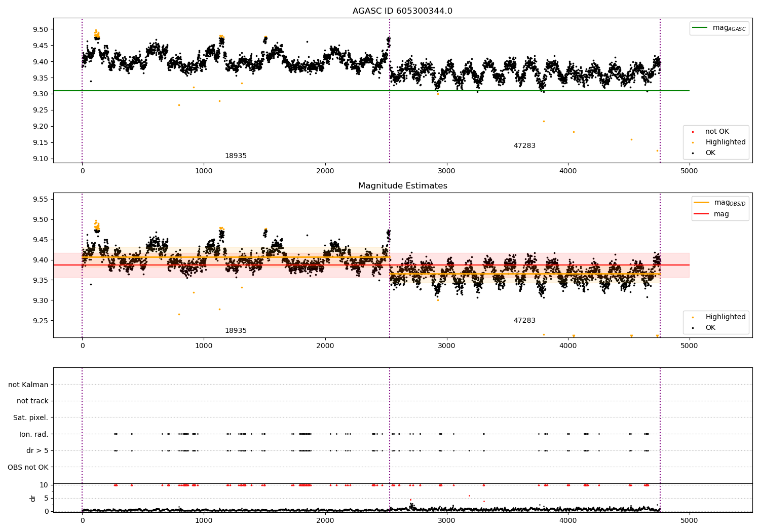Select 'OK' in the Magnitude Estimates legend
Image resolution: width=760 pixels, height=532 pixels.
click(710, 328)
